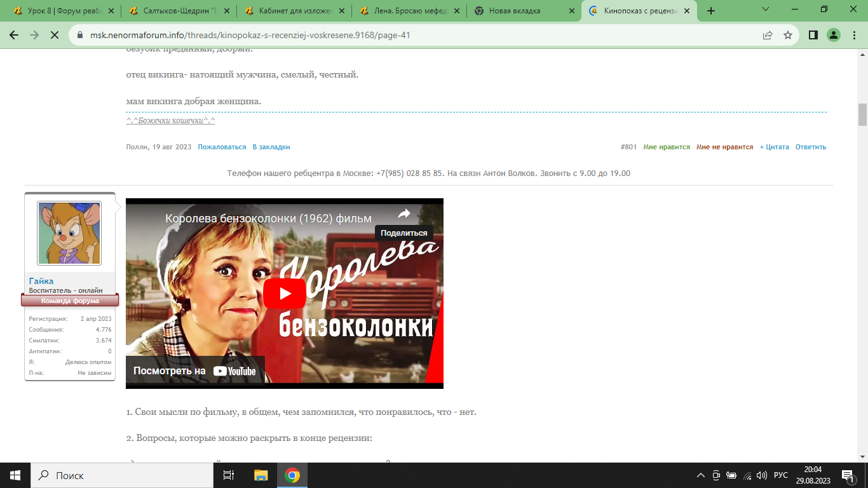Open Chrome three-dot menu
868x488 pixels.
pyautogui.click(x=854, y=36)
